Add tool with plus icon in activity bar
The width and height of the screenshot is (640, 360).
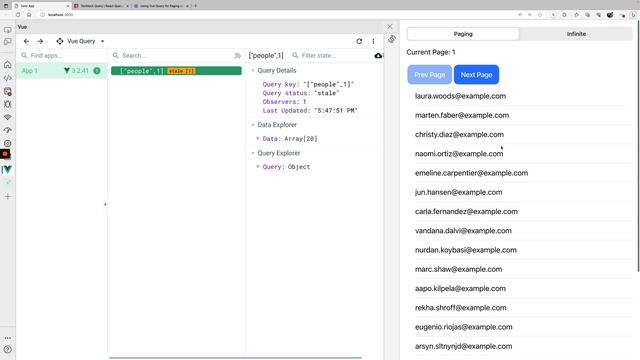click(7, 197)
